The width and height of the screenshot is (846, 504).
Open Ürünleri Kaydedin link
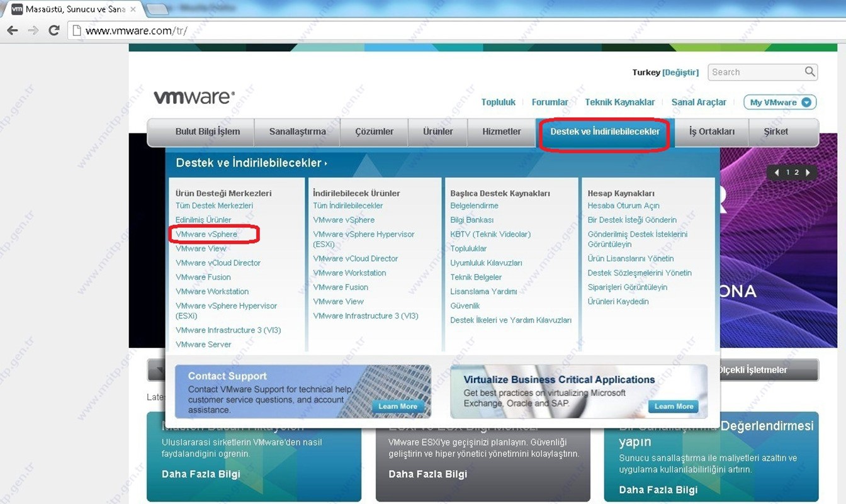coord(618,301)
